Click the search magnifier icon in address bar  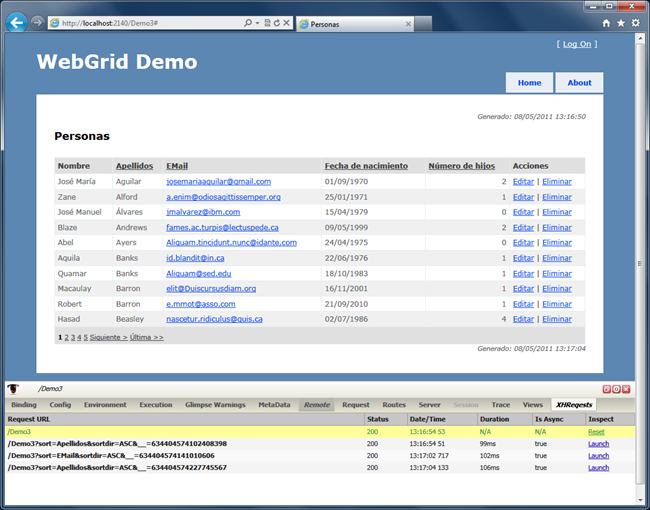(248, 23)
